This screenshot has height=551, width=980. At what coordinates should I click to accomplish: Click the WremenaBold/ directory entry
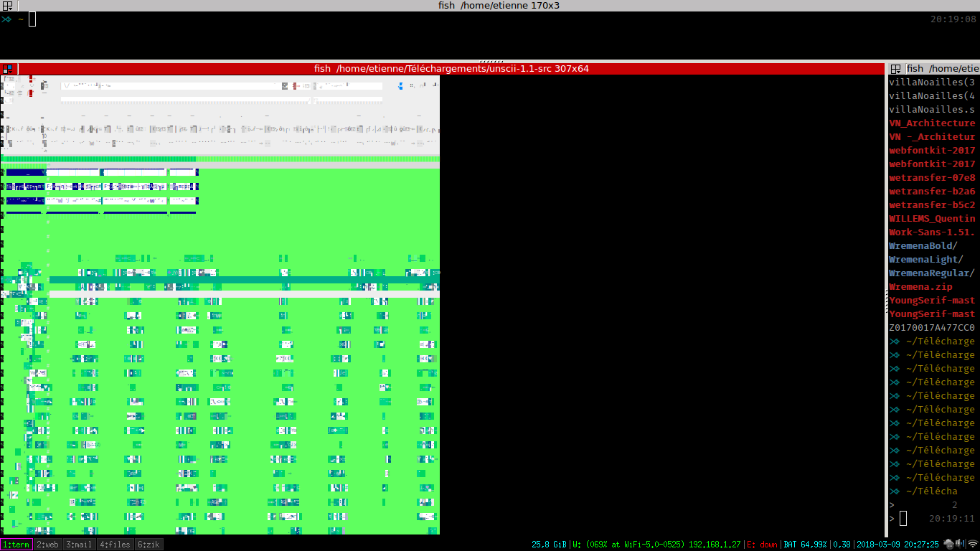pos(923,246)
